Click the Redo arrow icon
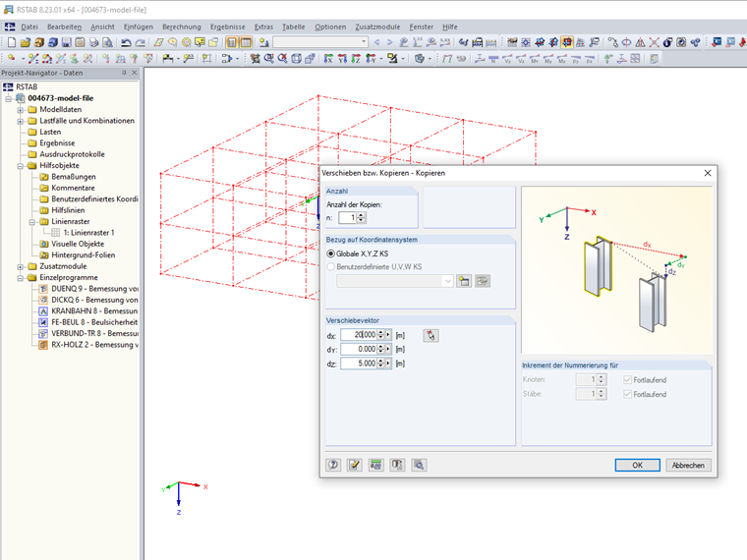The image size is (747, 560). point(140,42)
